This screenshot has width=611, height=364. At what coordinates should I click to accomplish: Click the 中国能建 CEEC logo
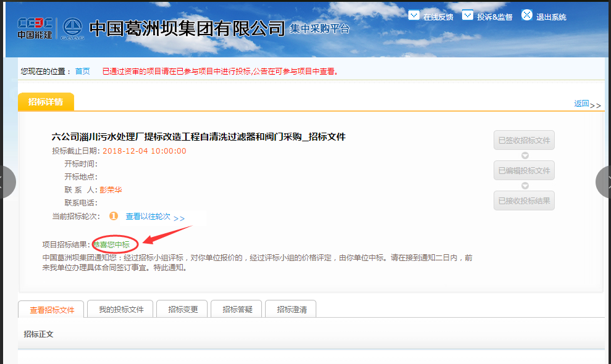pos(34,28)
